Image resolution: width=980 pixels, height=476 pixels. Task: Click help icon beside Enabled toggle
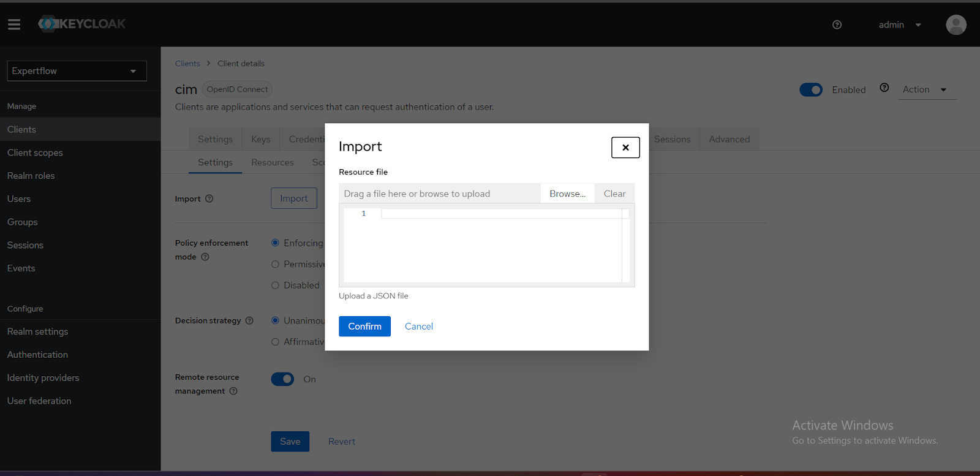pyautogui.click(x=884, y=88)
